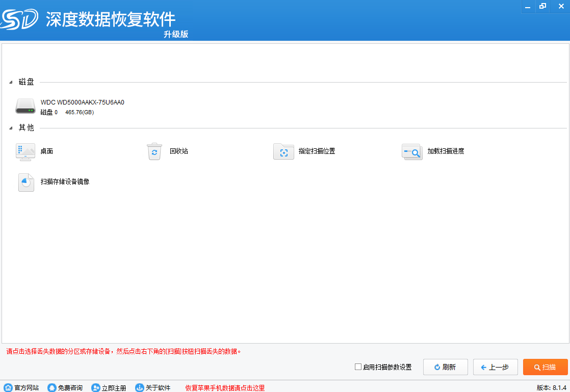Click the Desktop (桌面) monitor icon
Viewport: 570px width, 392px height.
coord(25,152)
